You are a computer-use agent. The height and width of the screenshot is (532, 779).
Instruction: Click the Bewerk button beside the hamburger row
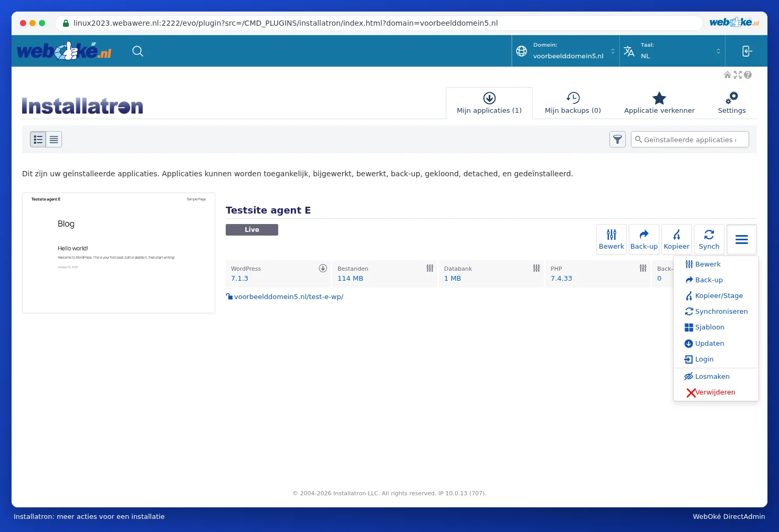pos(612,239)
